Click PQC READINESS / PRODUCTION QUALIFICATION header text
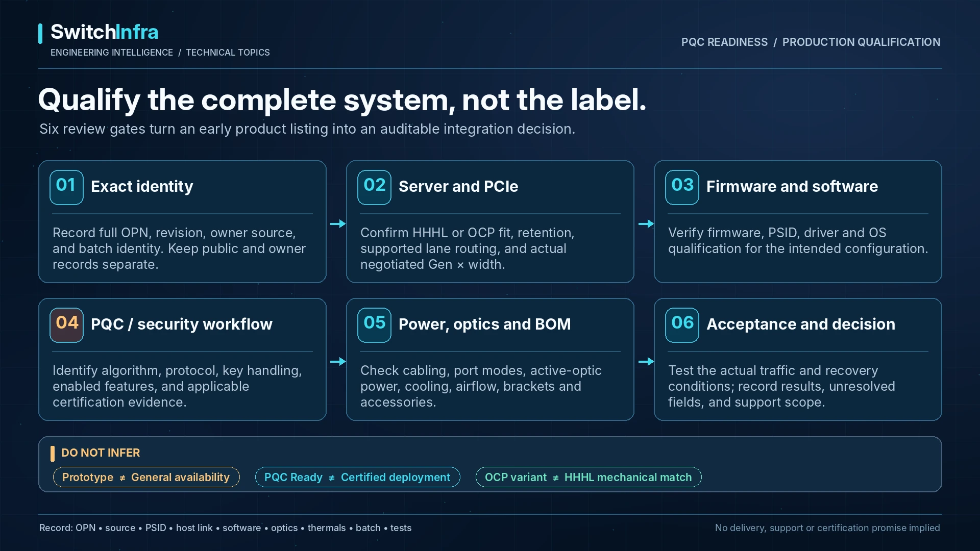Viewport: 980px width, 551px height. point(811,42)
